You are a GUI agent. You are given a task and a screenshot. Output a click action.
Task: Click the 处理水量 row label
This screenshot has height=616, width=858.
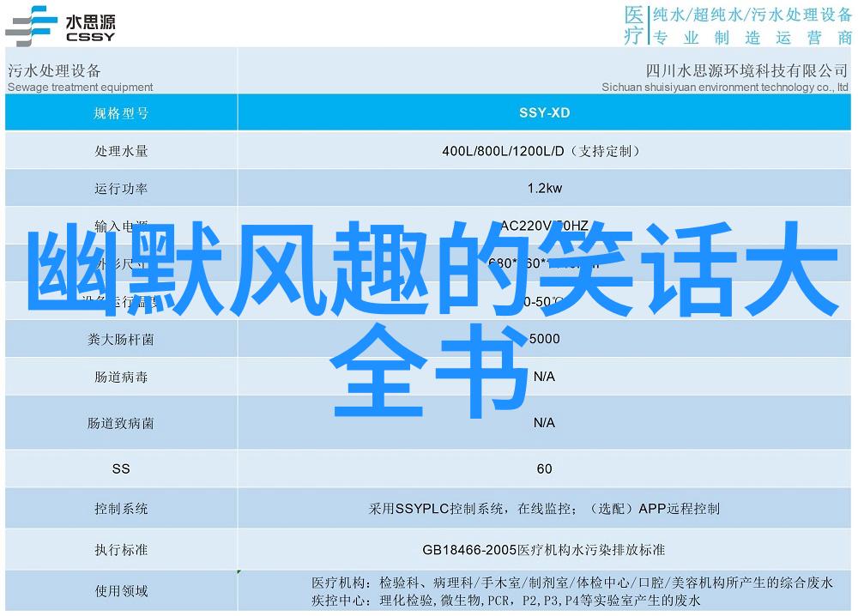(121, 151)
